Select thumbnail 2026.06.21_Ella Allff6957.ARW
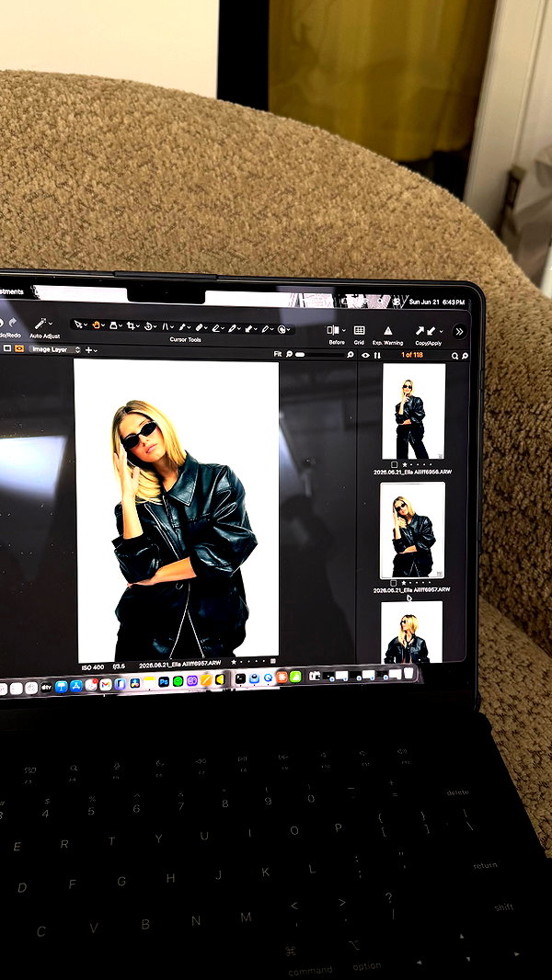The height and width of the screenshot is (980, 552). (412, 530)
